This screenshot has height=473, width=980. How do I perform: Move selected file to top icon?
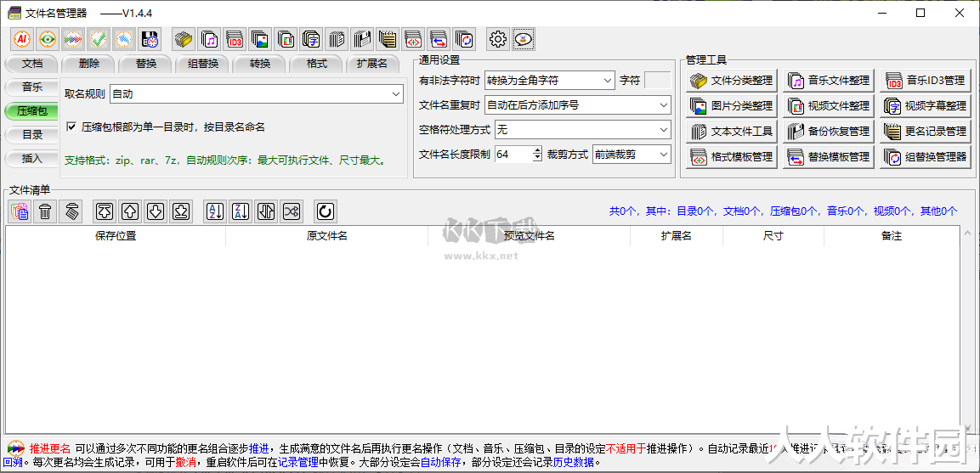105,211
